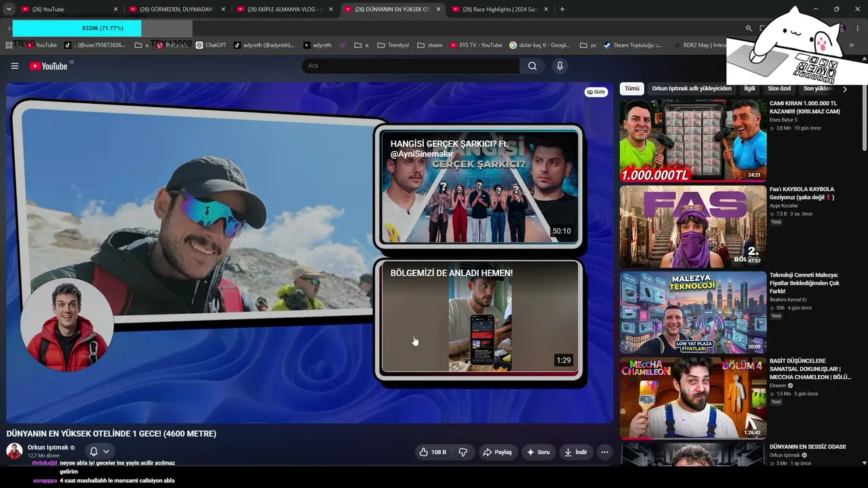Click the title DÜNYANIN EN SESSİZ ODASI
Screen dimensions: 868x488
[x=808, y=447]
